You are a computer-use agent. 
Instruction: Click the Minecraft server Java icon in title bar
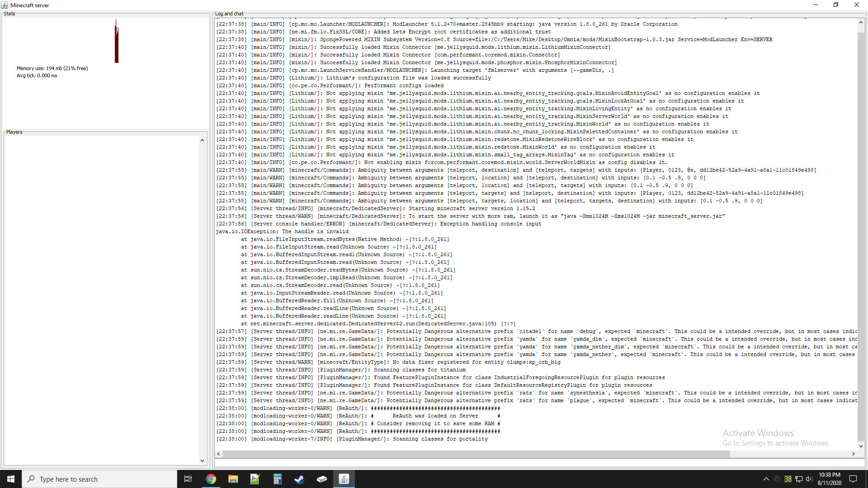coord(5,5)
